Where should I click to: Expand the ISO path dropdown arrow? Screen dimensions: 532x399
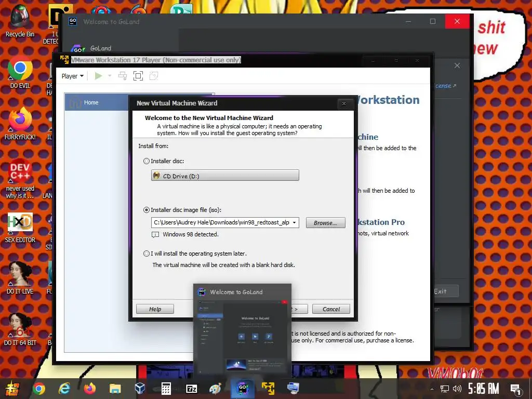(295, 222)
